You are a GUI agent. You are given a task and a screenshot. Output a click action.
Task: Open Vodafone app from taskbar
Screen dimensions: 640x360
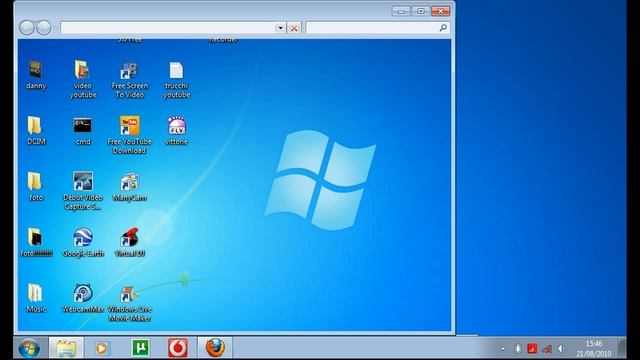(x=178, y=348)
